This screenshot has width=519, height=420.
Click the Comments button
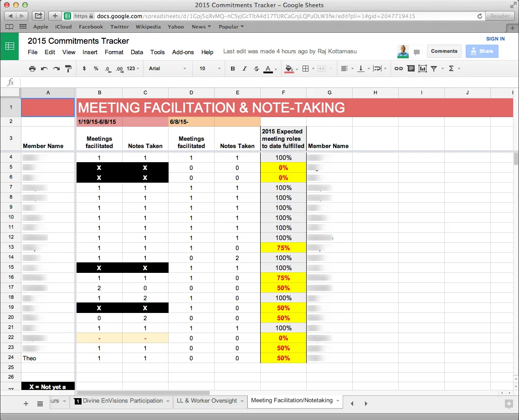click(444, 51)
